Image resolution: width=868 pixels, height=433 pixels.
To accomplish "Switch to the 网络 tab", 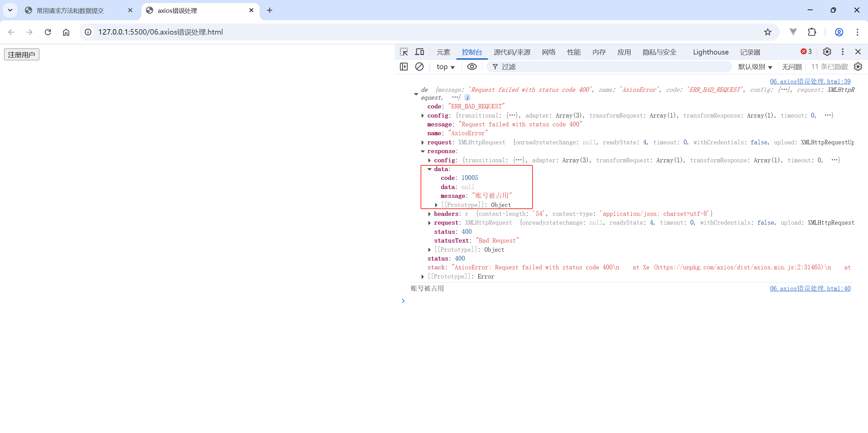I will pyautogui.click(x=548, y=52).
